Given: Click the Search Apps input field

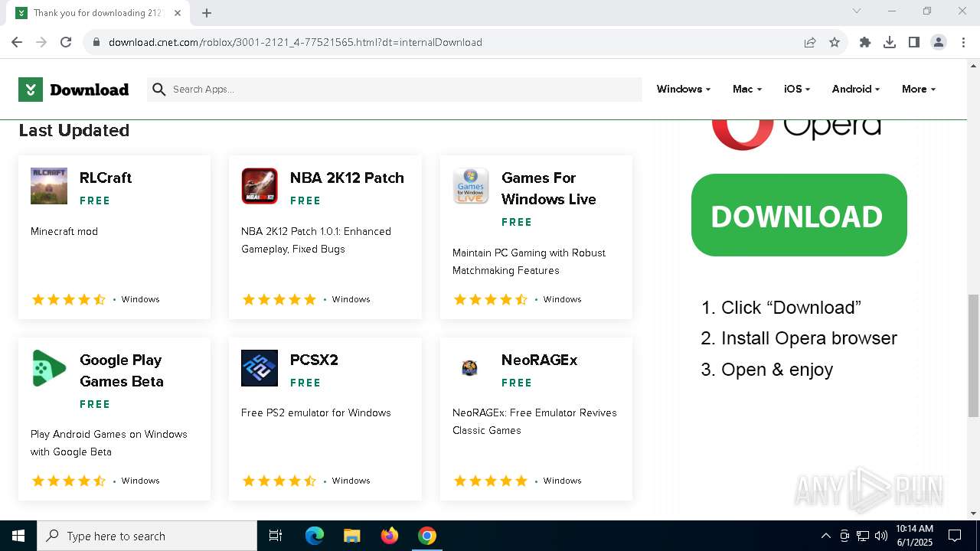Looking at the screenshot, I should pos(394,90).
